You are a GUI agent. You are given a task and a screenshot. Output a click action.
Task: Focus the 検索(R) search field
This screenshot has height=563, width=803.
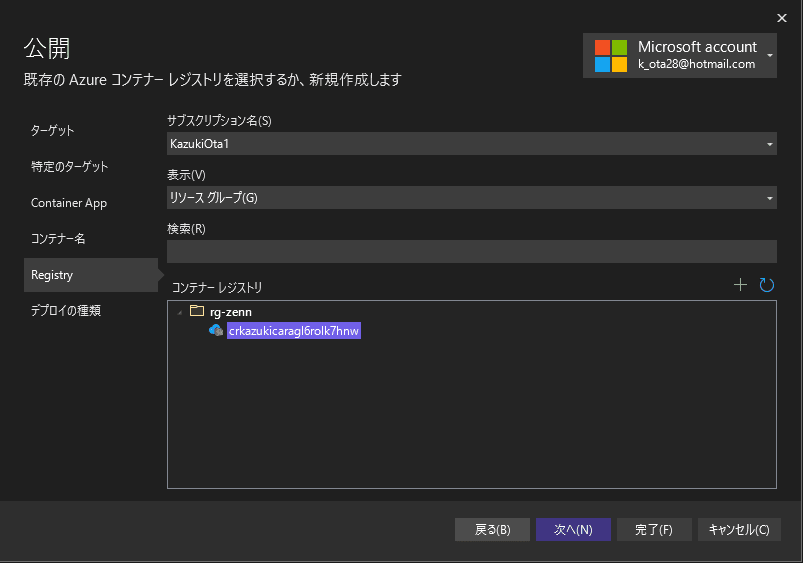tap(472, 252)
